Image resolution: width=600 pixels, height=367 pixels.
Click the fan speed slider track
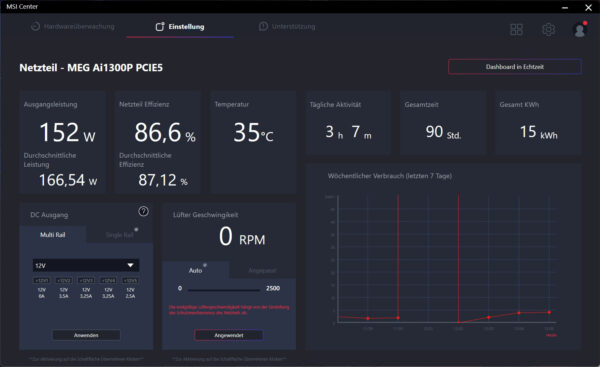224,290
